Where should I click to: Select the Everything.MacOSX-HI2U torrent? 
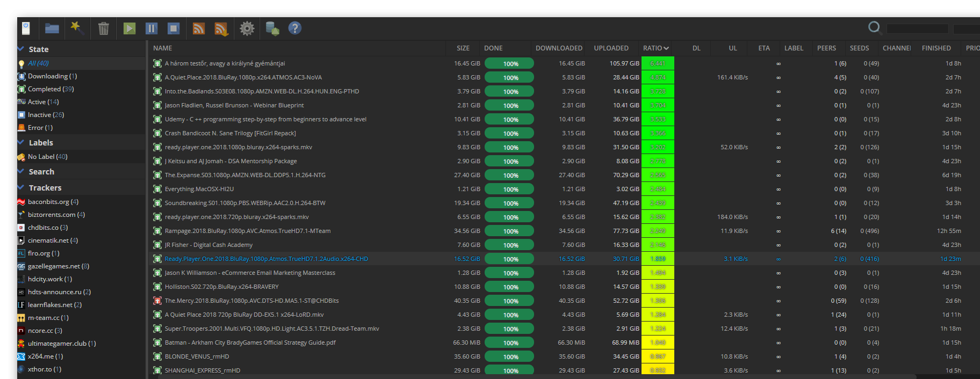click(564, 189)
